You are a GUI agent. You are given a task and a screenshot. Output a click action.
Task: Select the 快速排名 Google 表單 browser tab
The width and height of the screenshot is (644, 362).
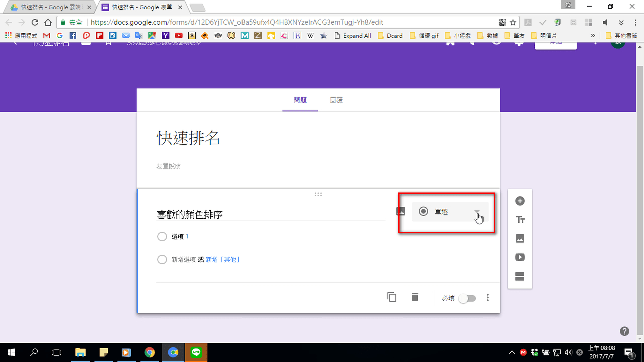click(141, 7)
